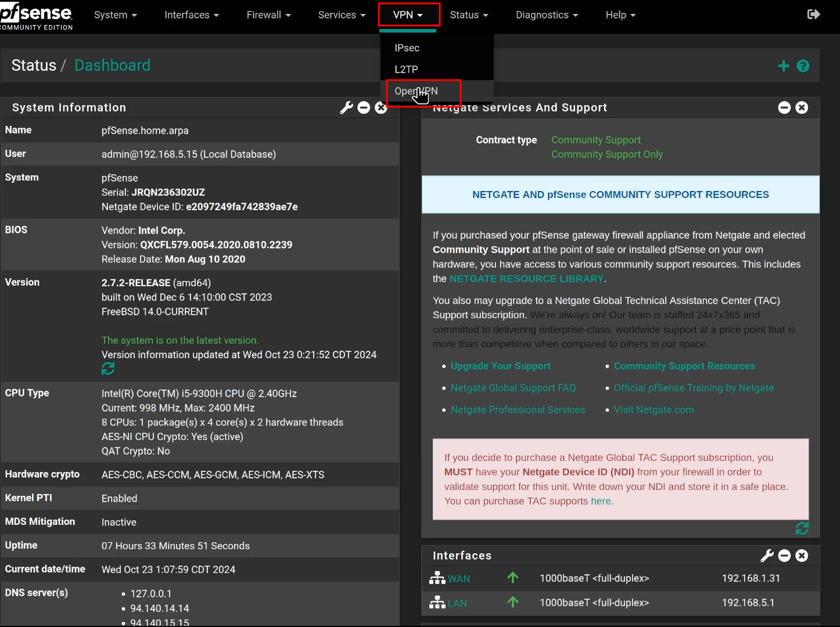Open Visit Netgate.com link

654,410
